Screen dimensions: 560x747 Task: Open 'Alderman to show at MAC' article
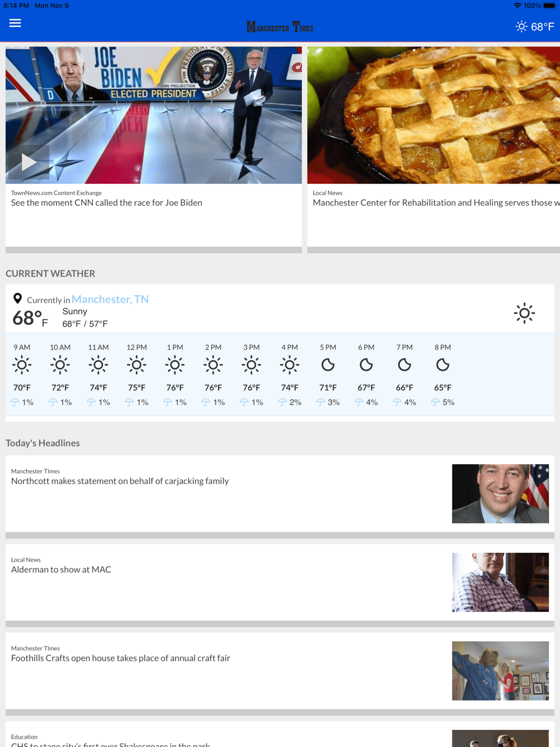(x=61, y=569)
